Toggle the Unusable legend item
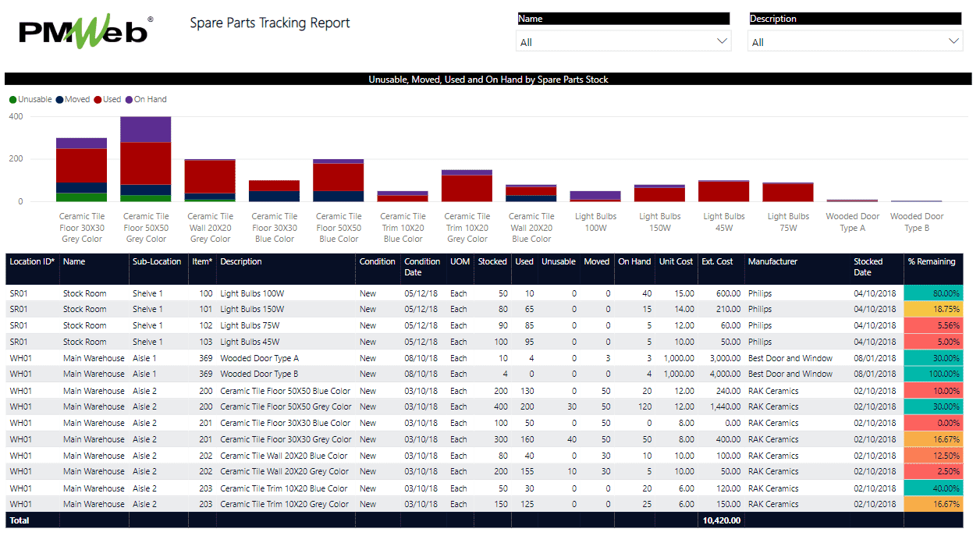Viewport: 980px width, 543px height. [x=30, y=100]
